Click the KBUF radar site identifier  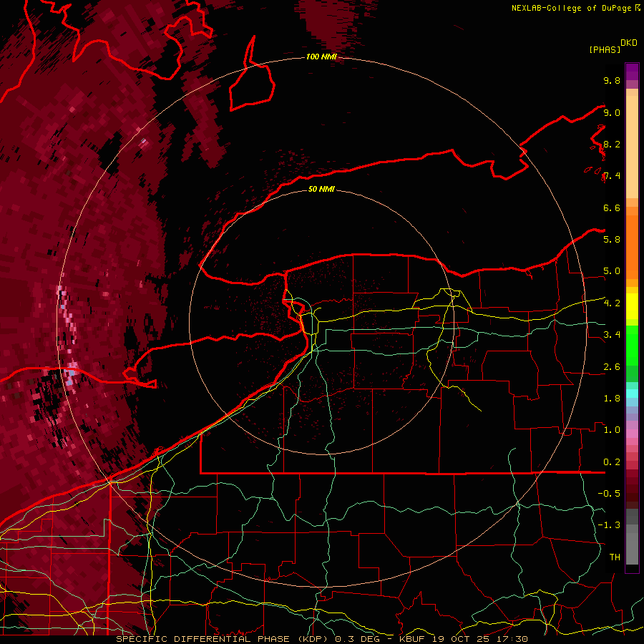tap(413, 639)
